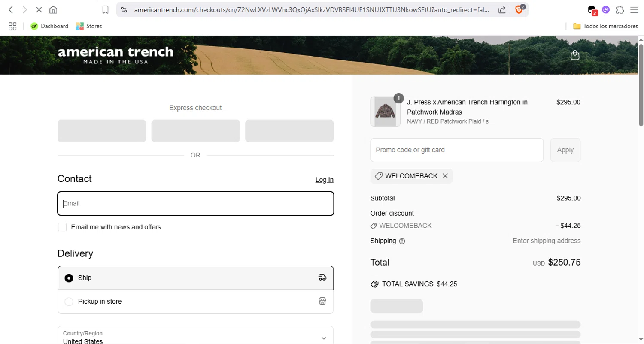Open the browser hamburger main menu
The image size is (644, 344).
634,9
